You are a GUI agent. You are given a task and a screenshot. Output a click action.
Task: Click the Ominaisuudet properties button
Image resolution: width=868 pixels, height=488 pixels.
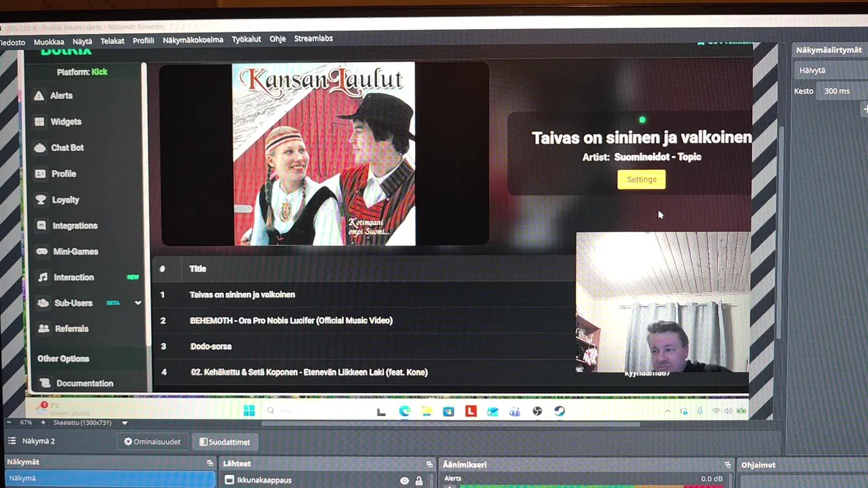tap(153, 442)
